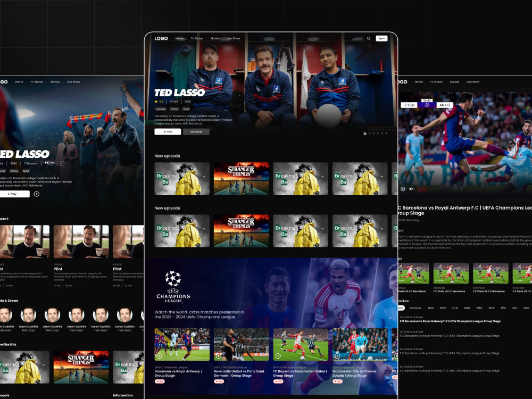
Task: Select the 25/10 schedule date tab
Action: (430, 308)
